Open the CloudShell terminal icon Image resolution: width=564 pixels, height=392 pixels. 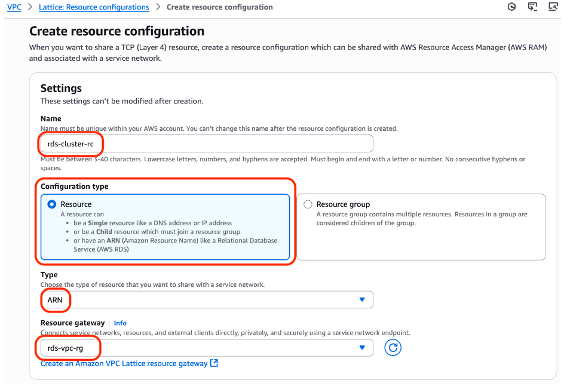pyautogui.click(x=532, y=7)
